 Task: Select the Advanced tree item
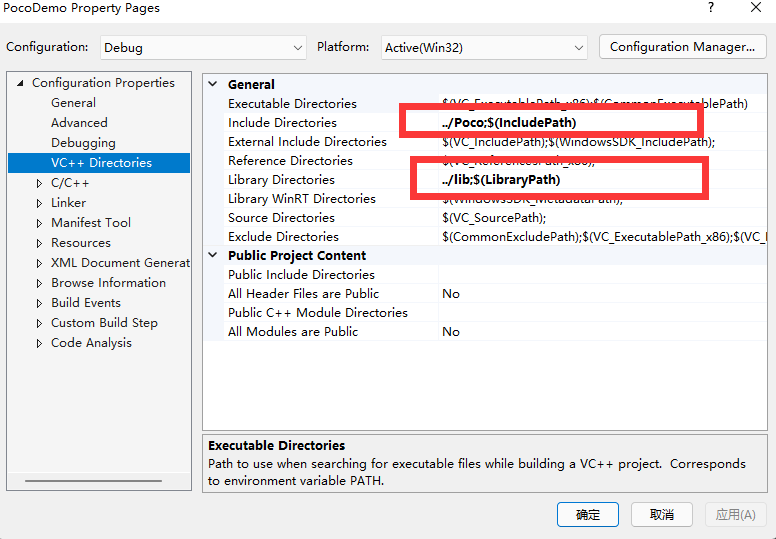79,123
